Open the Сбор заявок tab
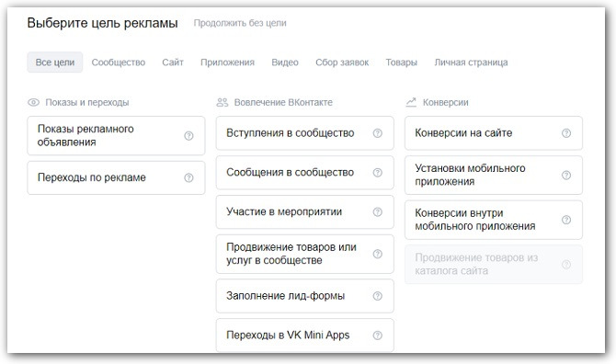 click(x=342, y=63)
